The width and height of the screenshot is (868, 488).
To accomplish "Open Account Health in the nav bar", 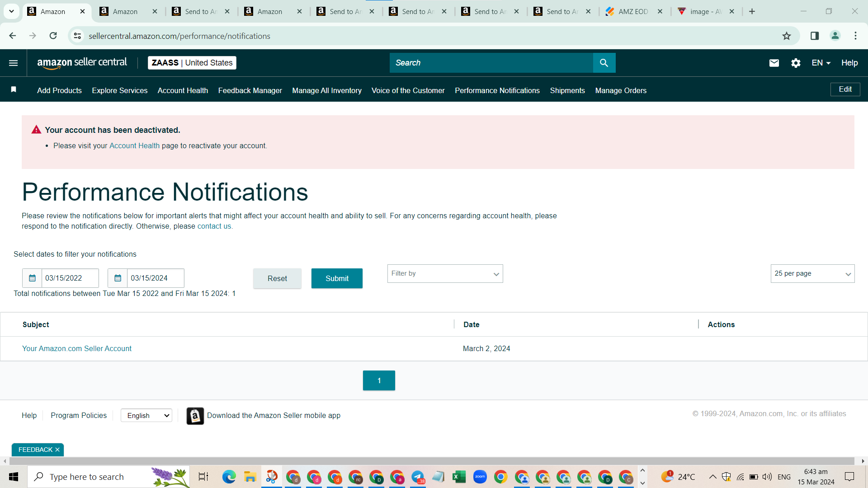I will pos(183,90).
